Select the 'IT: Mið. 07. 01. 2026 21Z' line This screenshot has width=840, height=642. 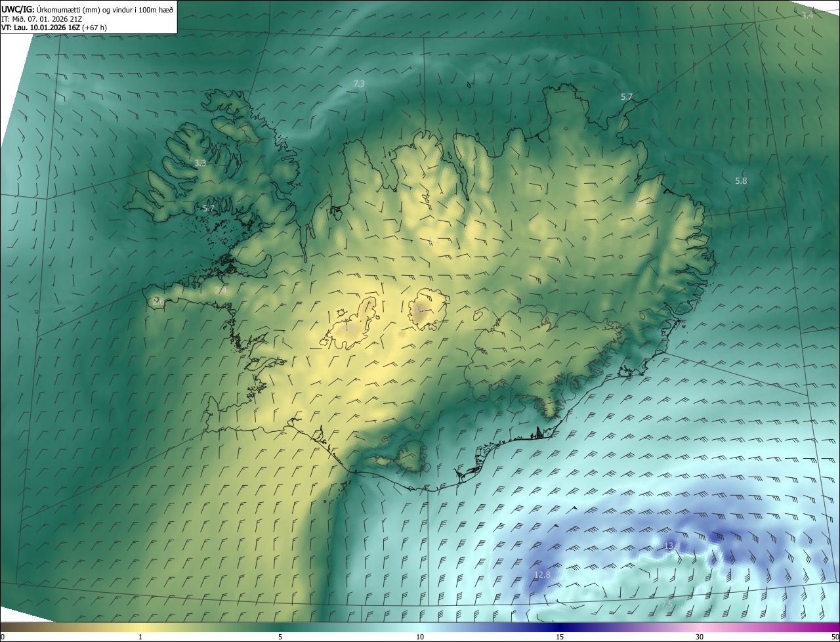click(x=42, y=19)
